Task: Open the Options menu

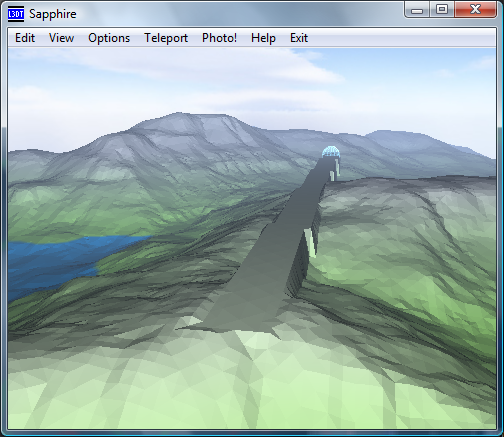Action: pos(109,38)
